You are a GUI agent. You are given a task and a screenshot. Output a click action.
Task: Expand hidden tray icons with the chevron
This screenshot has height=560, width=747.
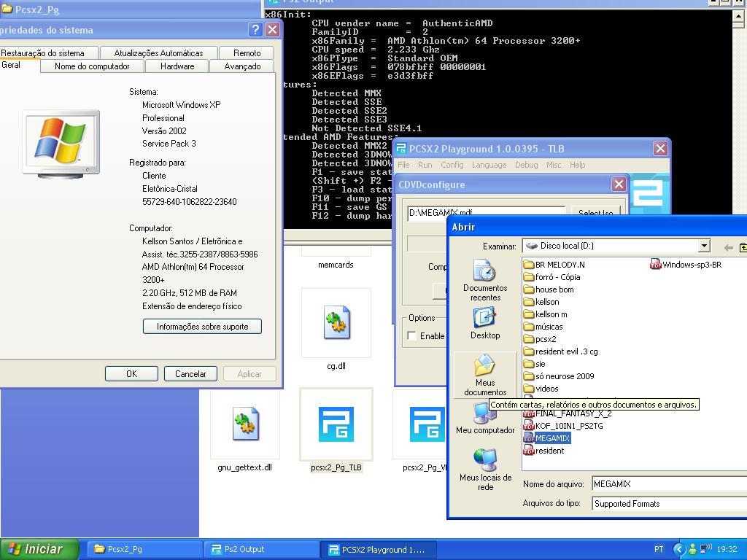click(x=679, y=549)
